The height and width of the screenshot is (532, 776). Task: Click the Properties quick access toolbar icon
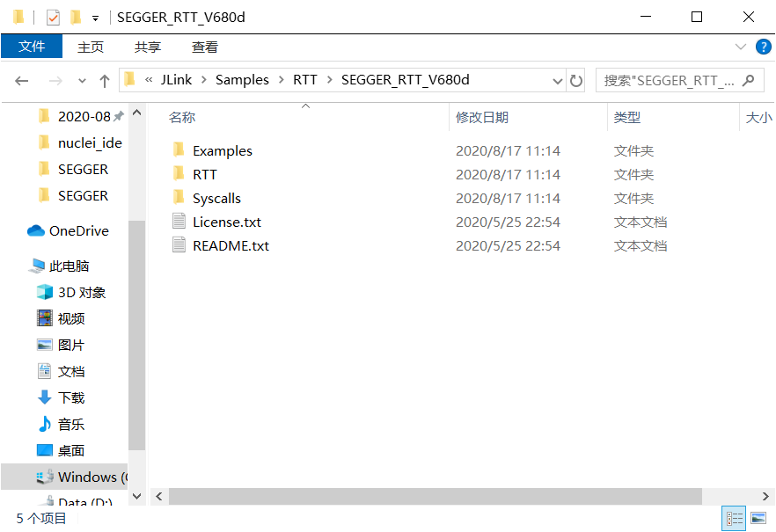coord(53,17)
